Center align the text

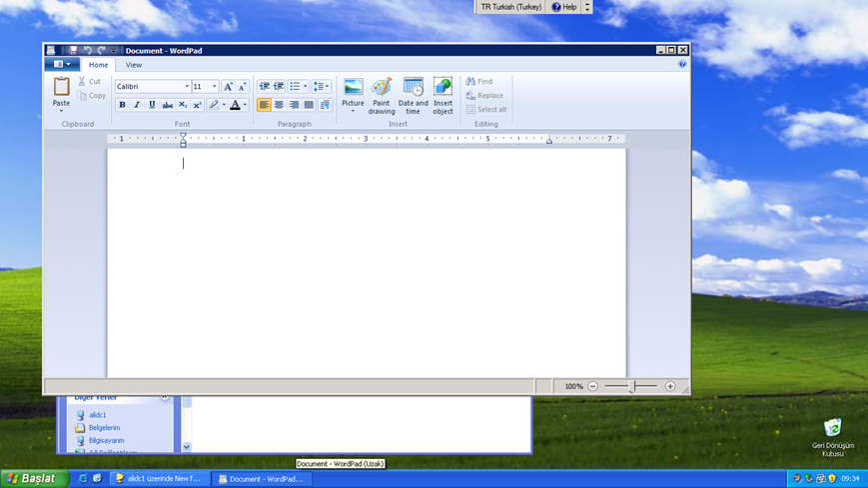279,105
